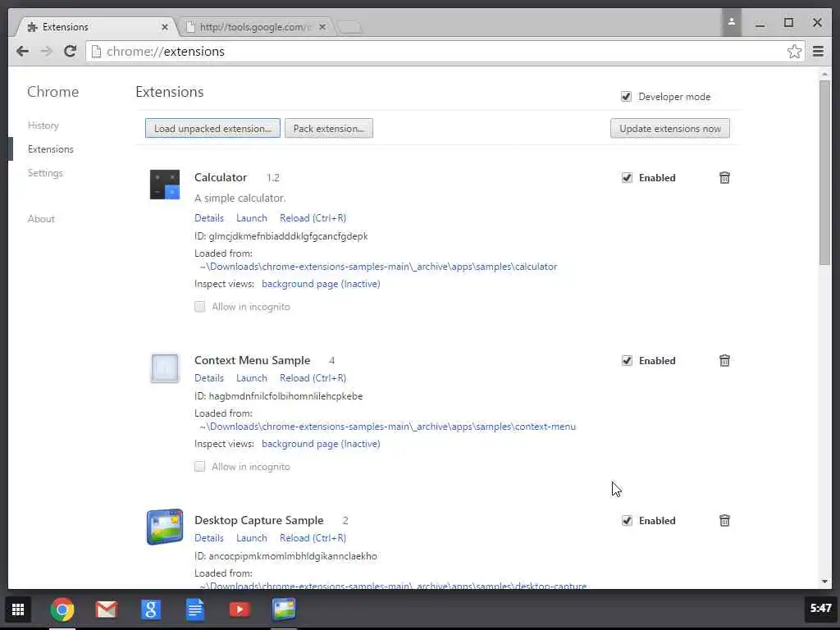Image resolution: width=840 pixels, height=630 pixels.
Task: Open Gmail from the shelf
Action: click(x=106, y=609)
